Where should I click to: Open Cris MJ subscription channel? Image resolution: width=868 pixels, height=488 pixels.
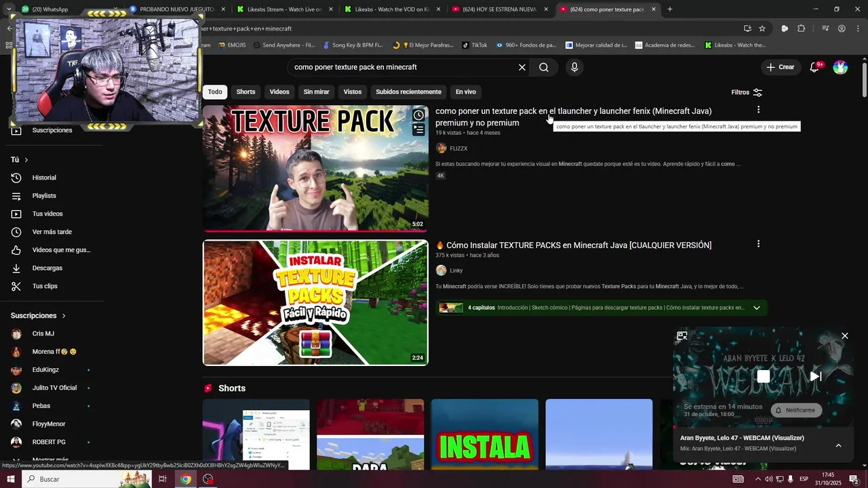coord(43,333)
